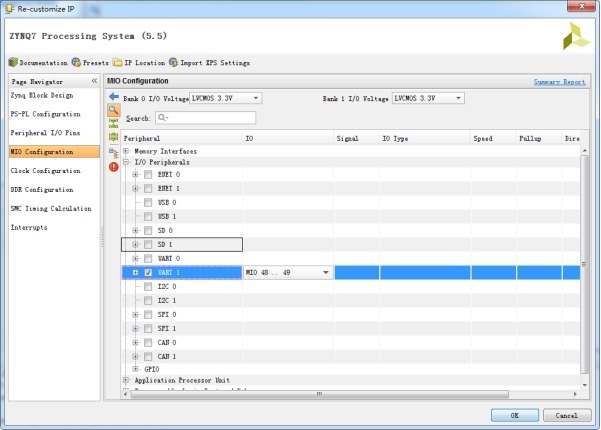Expand Memory Interfaces tree node
601x430 pixels.
click(x=126, y=151)
